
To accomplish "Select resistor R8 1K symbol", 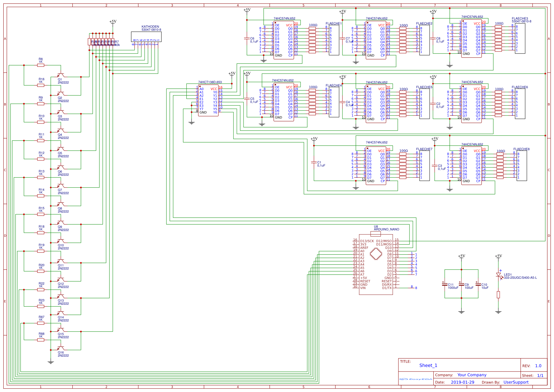I will tap(41, 65).
